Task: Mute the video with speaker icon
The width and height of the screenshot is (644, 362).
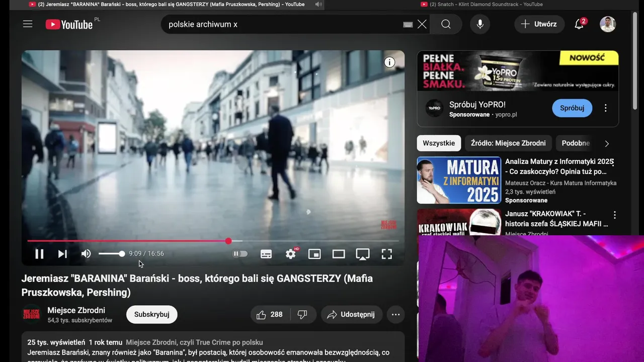Action: point(86,254)
